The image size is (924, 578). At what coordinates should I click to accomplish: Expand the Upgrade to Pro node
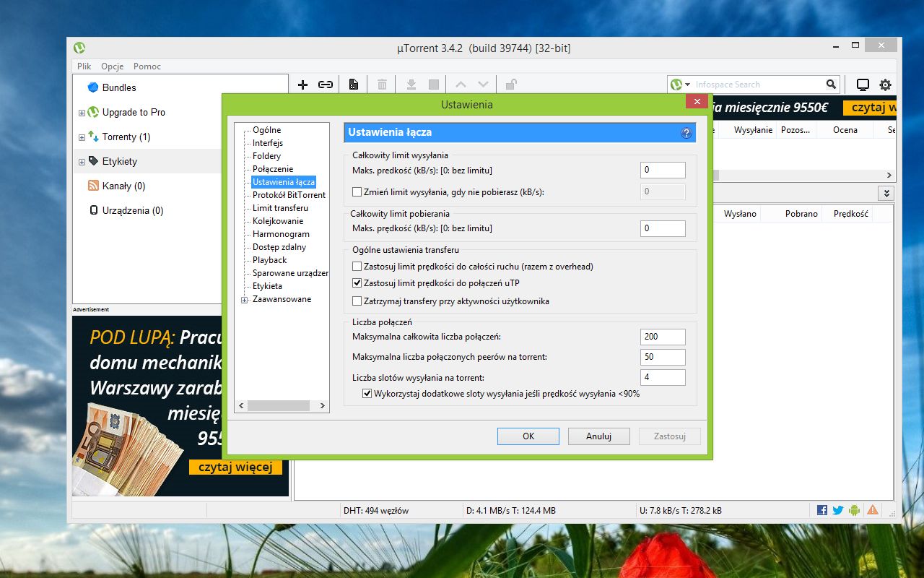(x=82, y=113)
